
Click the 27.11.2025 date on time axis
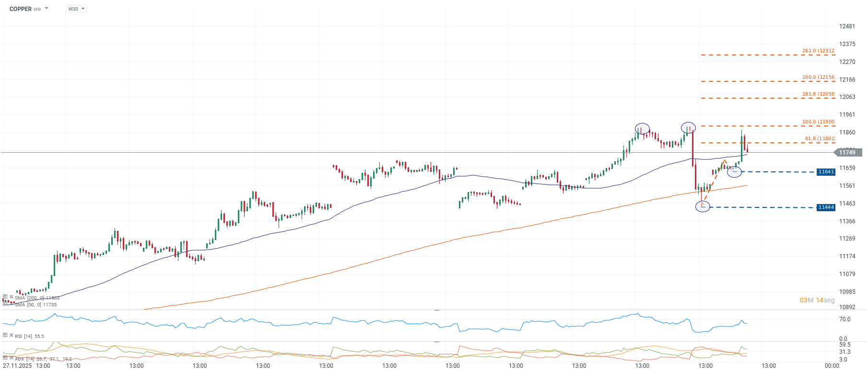tap(17, 366)
